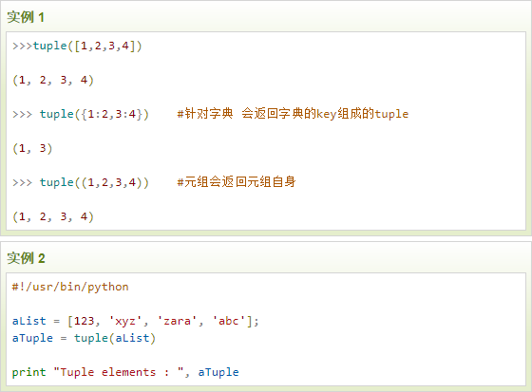Viewport: 532px width, 392px height.
Task: Click the comment 元组会返回元组自身
Action: (x=237, y=182)
